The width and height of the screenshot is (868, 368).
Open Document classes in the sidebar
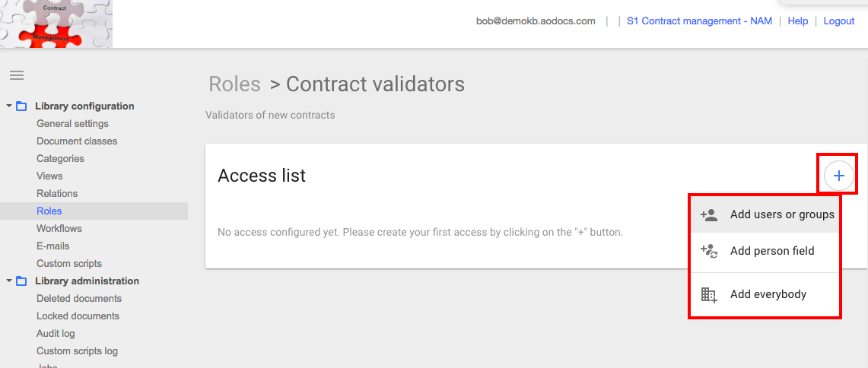pyautogui.click(x=77, y=141)
